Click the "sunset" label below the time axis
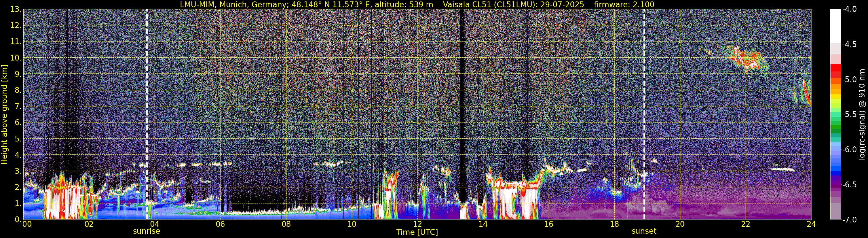868x238 pixels. pyautogui.click(x=644, y=231)
